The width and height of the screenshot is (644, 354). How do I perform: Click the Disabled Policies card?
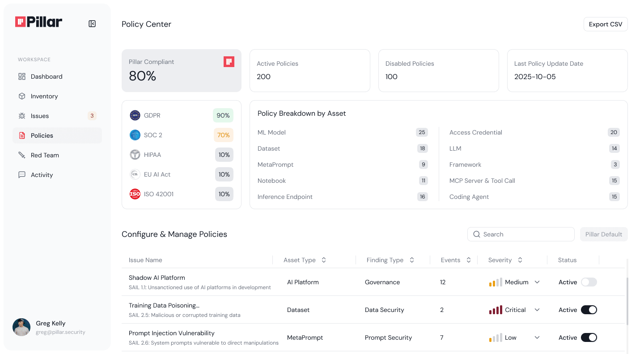[x=439, y=71]
